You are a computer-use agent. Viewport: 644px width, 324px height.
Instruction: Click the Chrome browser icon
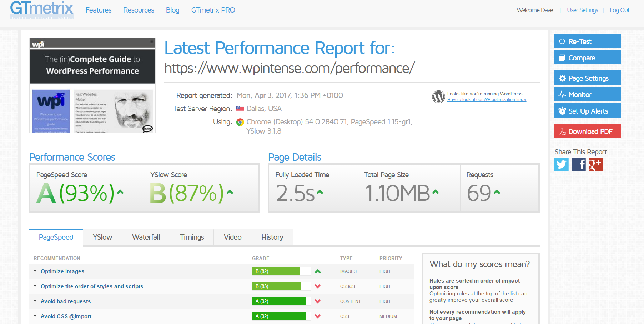(240, 122)
